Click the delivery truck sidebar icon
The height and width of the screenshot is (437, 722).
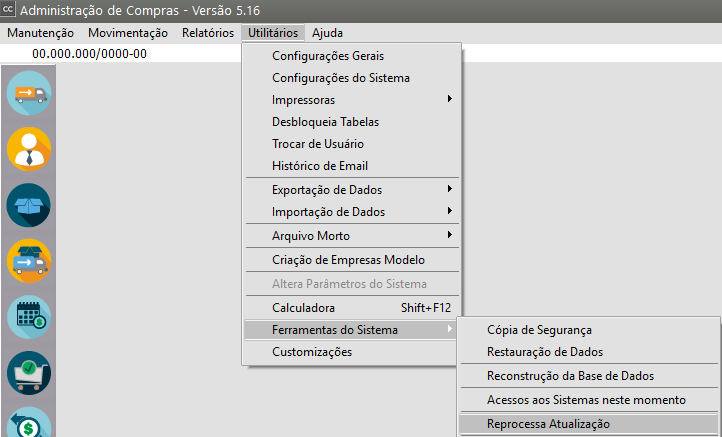tap(29, 95)
